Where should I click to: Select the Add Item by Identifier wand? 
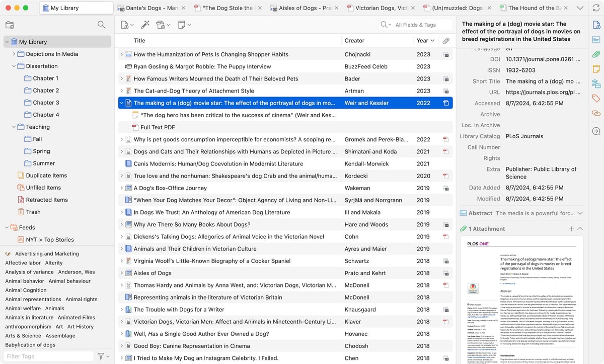click(x=145, y=24)
